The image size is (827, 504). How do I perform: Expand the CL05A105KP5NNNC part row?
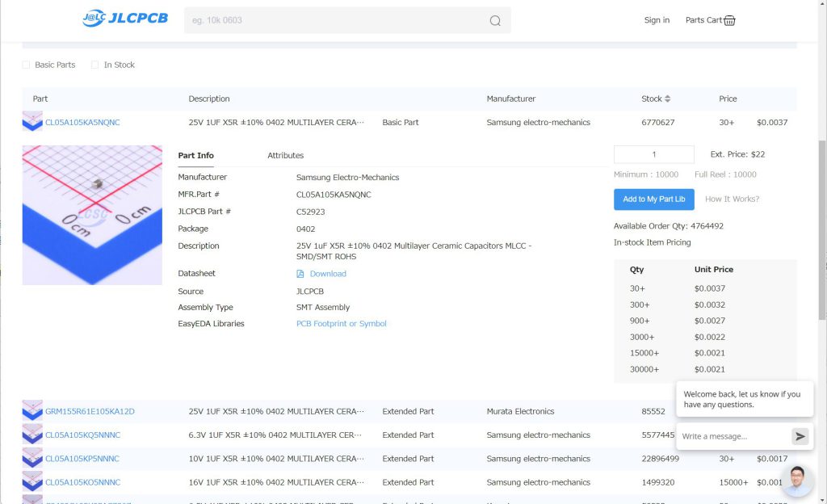pyautogui.click(x=82, y=459)
